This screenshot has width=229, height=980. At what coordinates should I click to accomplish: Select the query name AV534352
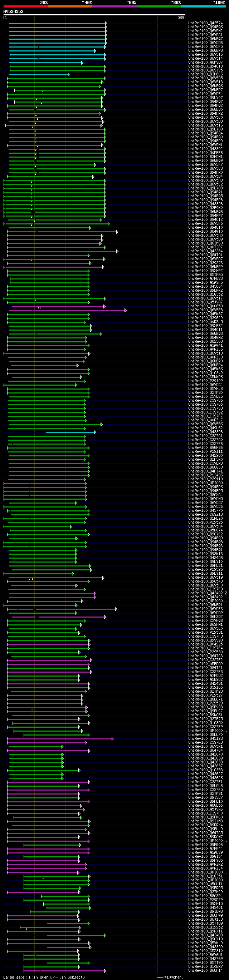point(13,11)
